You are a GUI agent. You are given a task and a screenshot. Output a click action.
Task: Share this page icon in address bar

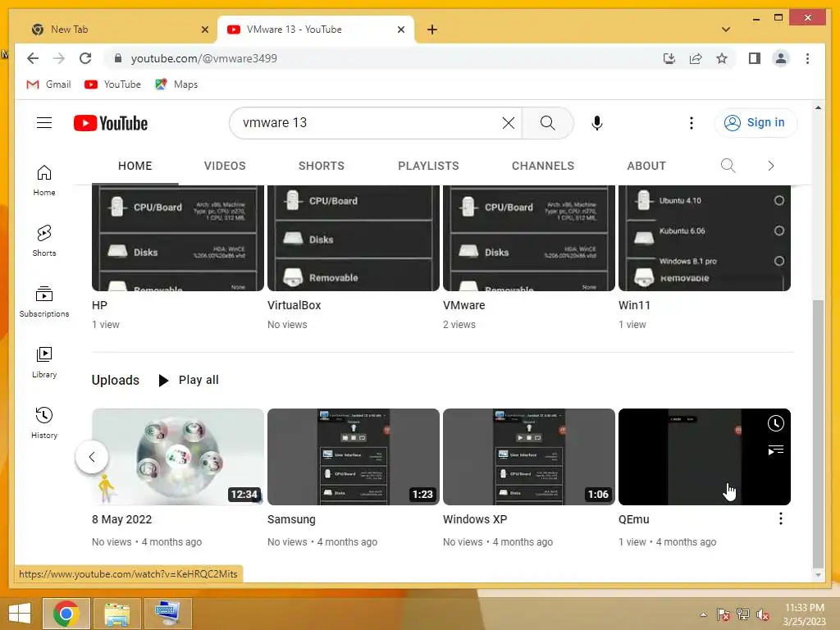tap(696, 58)
